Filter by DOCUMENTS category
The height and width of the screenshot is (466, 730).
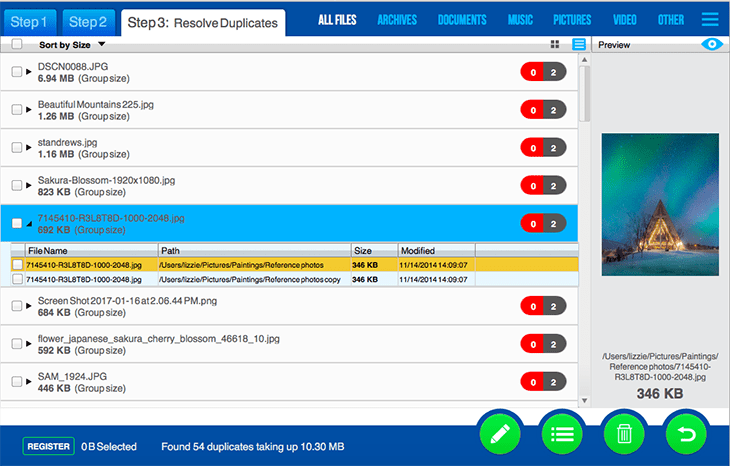tap(462, 20)
